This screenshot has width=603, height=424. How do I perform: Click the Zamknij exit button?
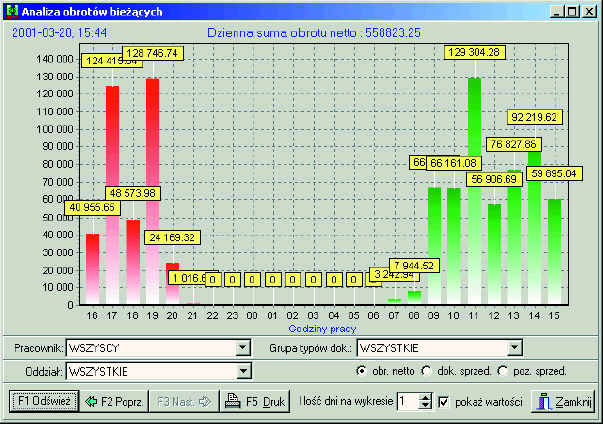click(564, 402)
